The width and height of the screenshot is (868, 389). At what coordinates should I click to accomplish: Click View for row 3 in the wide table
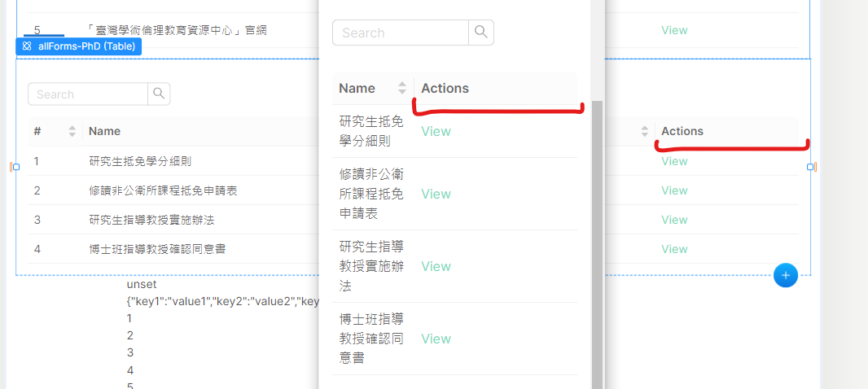coord(674,220)
